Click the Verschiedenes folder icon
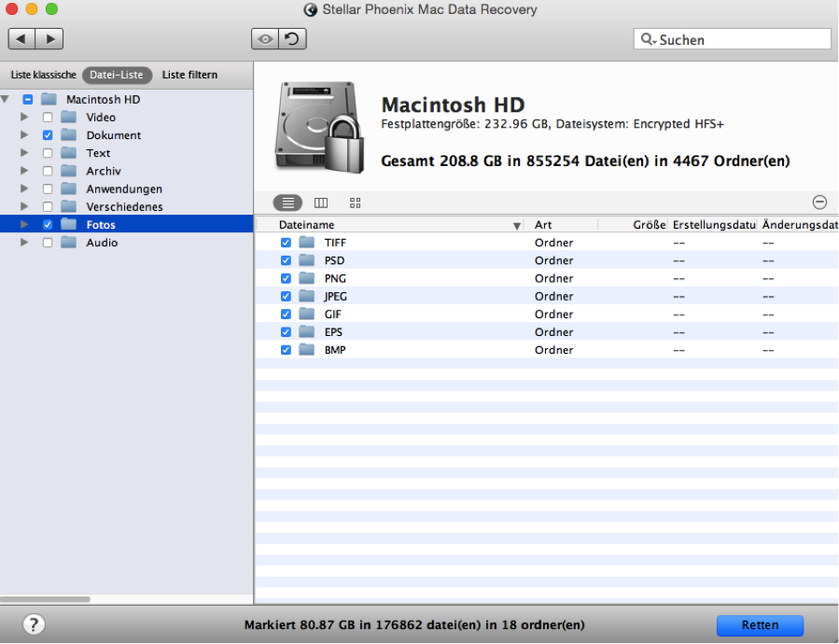The width and height of the screenshot is (839, 644). pyautogui.click(x=68, y=206)
